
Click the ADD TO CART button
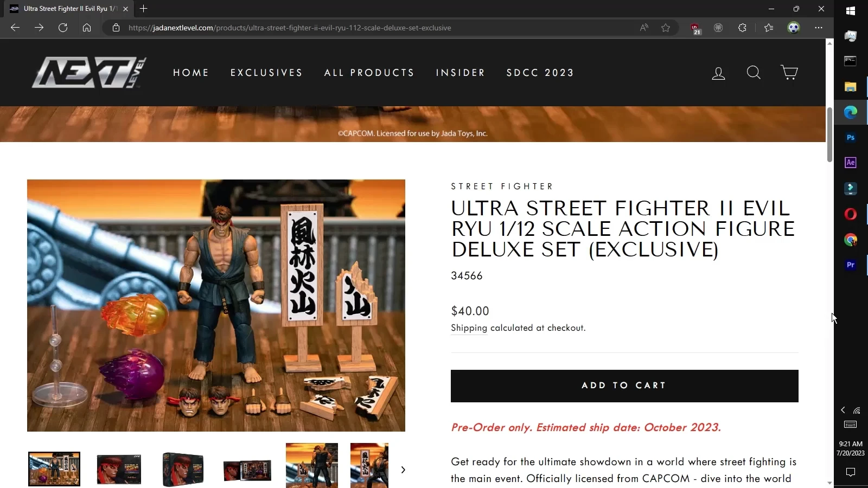624,386
